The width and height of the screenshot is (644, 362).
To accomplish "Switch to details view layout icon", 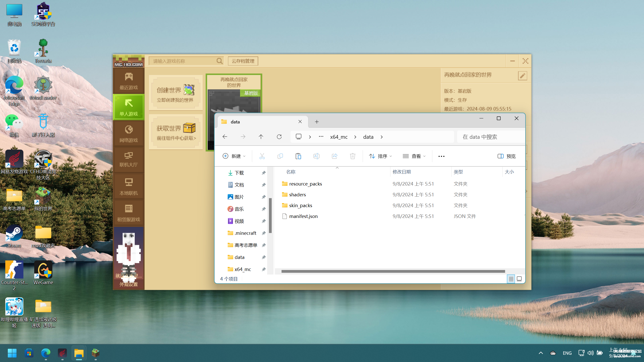I will coord(511,279).
